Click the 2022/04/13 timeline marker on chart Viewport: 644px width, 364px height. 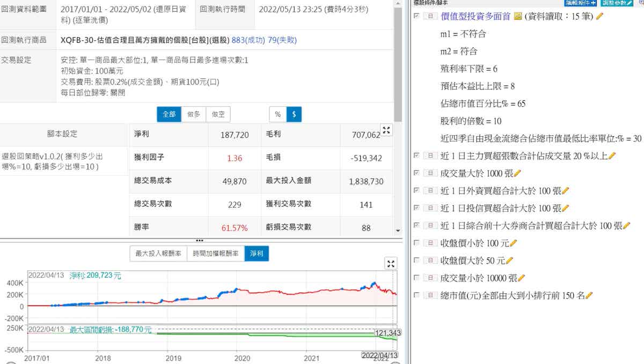pos(379,355)
